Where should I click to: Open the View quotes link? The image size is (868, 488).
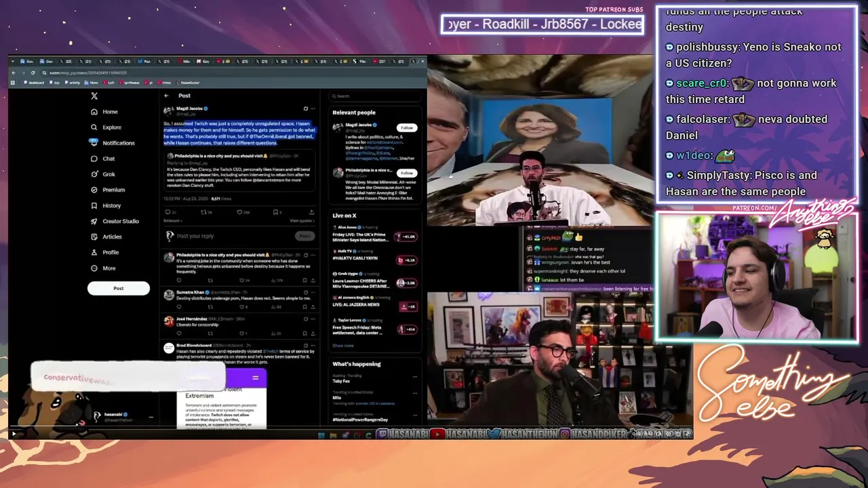[x=302, y=221]
